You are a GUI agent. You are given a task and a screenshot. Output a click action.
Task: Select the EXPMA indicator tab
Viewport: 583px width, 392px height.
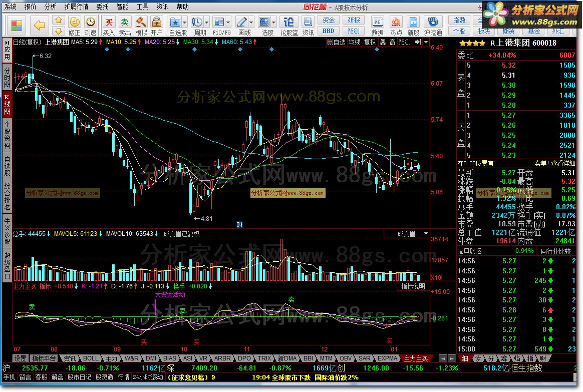tap(388, 358)
